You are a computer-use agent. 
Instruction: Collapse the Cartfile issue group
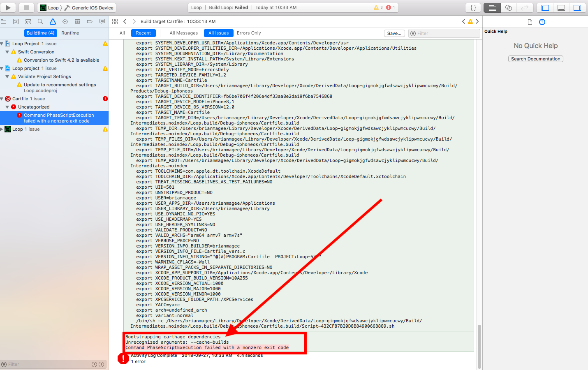tap(2, 99)
